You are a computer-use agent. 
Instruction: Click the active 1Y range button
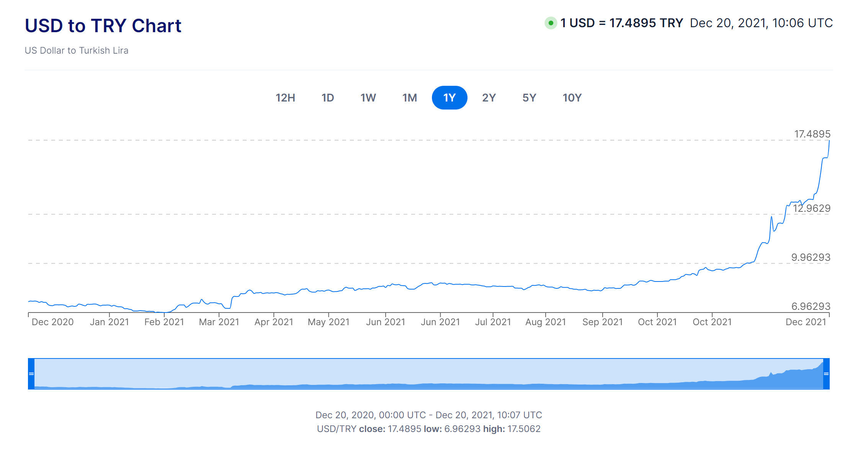[x=449, y=98]
